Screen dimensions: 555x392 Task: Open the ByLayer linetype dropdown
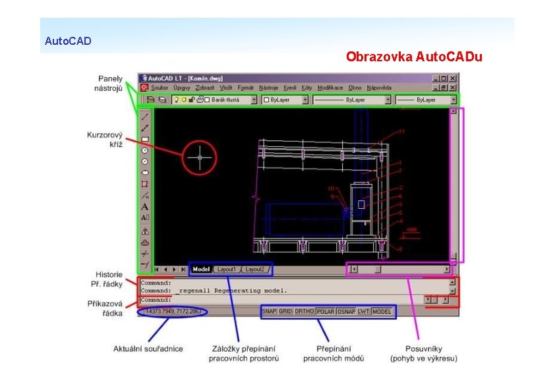[x=388, y=100]
